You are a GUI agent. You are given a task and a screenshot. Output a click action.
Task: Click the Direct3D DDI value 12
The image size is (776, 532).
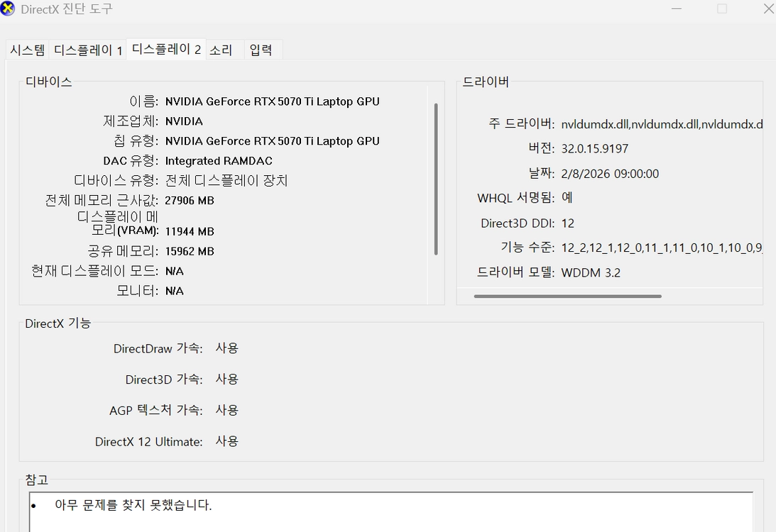click(568, 223)
